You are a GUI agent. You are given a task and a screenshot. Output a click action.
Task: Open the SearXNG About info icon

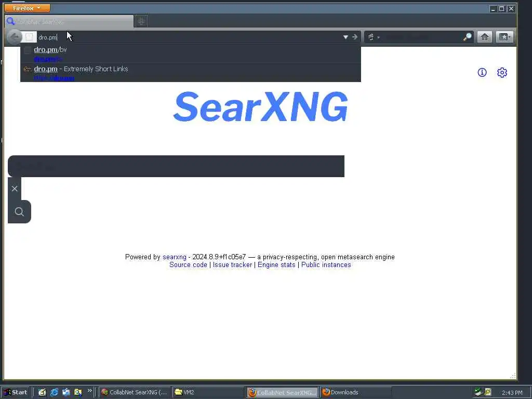coord(482,72)
